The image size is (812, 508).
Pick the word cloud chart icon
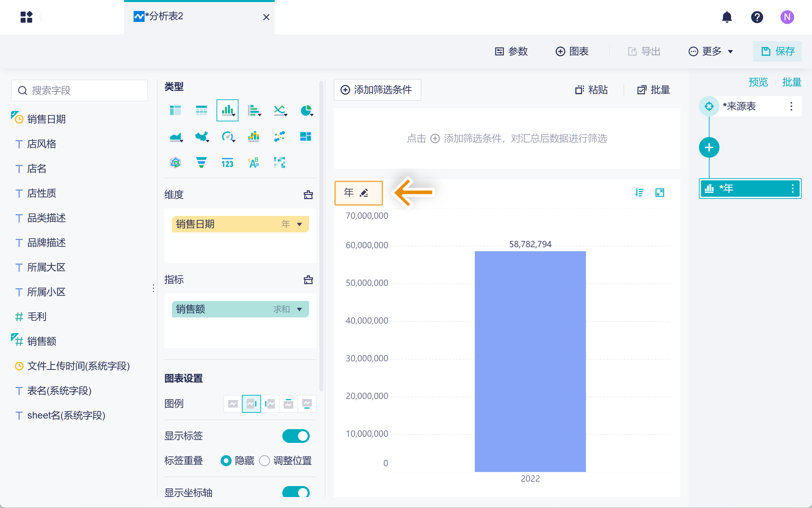[x=254, y=162]
